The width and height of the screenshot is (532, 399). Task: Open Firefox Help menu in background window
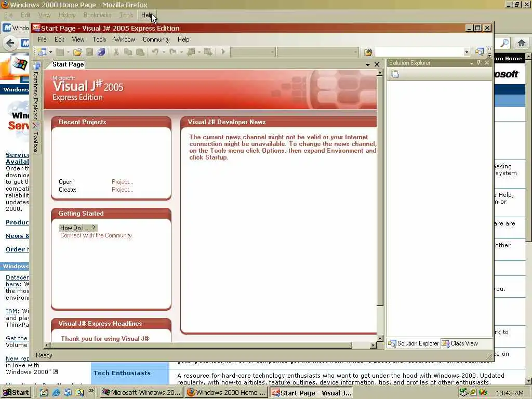click(x=147, y=15)
